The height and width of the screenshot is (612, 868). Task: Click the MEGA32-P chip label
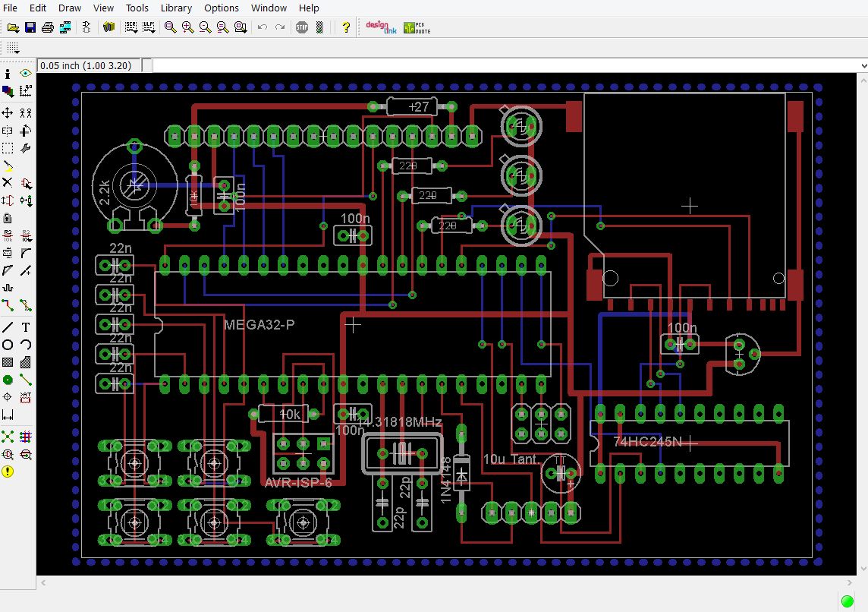259,324
